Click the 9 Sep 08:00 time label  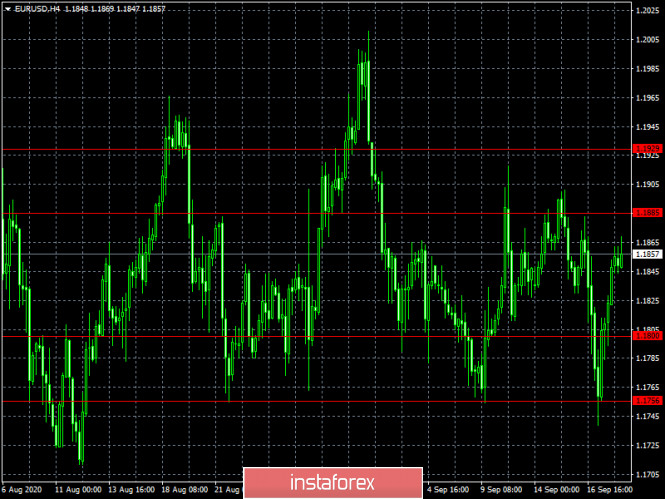click(501, 490)
